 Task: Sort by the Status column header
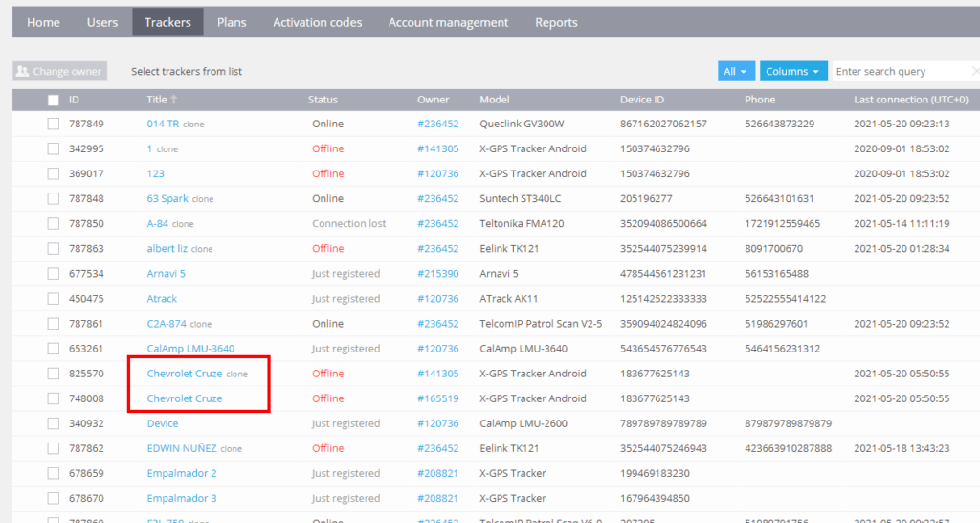[323, 100]
